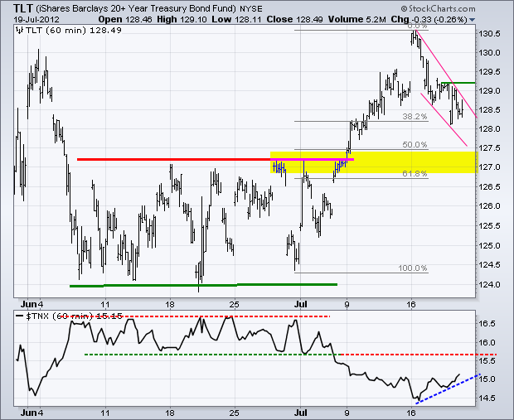Click the High 129.10 value
The image size is (514, 420).
pyautogui.click(x=182, y=19)
